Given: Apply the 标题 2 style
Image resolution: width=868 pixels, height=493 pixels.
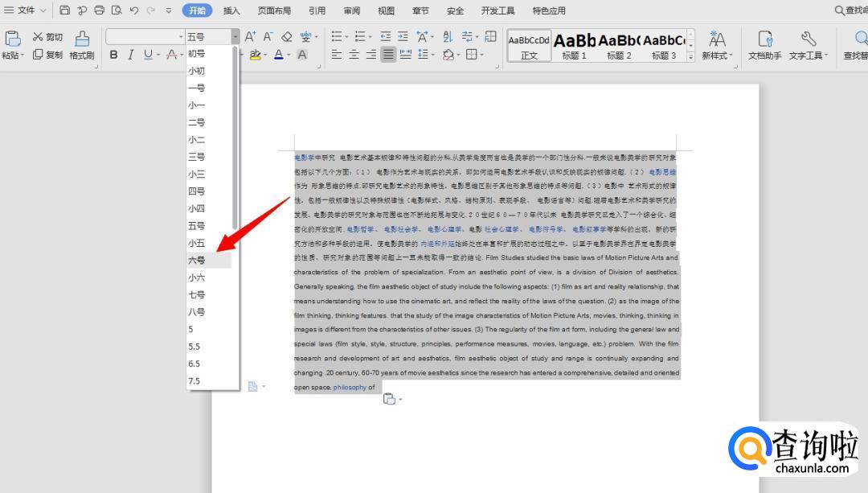Looking at the screenshot, I should tap(619, 45).
